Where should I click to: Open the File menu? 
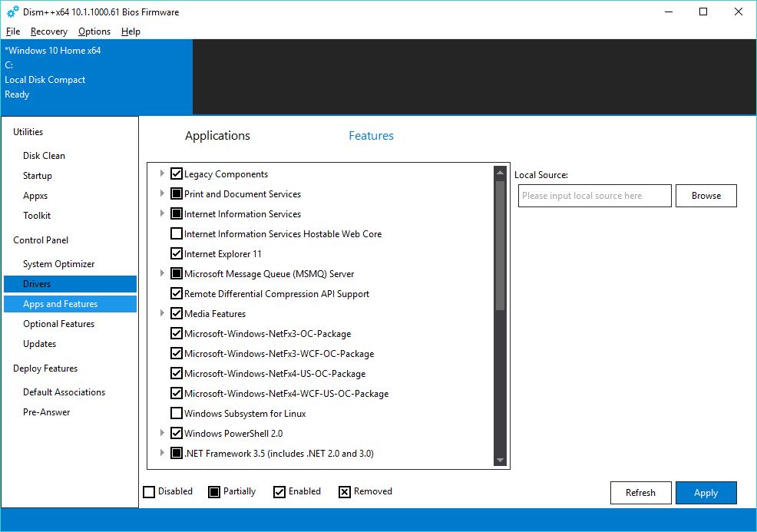click(x=13, y=31)
